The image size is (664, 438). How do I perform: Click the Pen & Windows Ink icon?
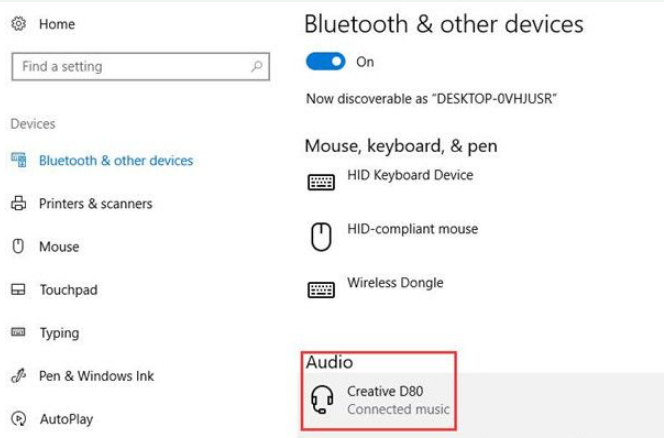18,376
